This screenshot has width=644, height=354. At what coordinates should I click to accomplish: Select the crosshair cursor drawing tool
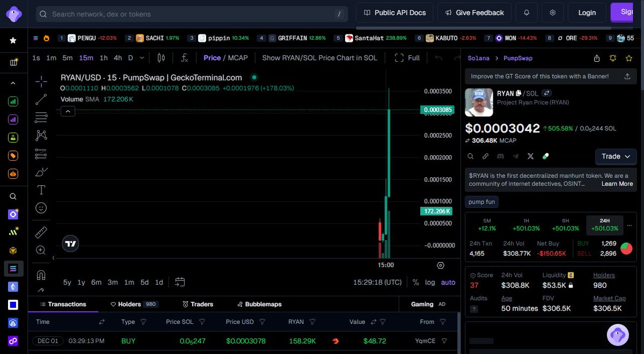pos(41,82)
